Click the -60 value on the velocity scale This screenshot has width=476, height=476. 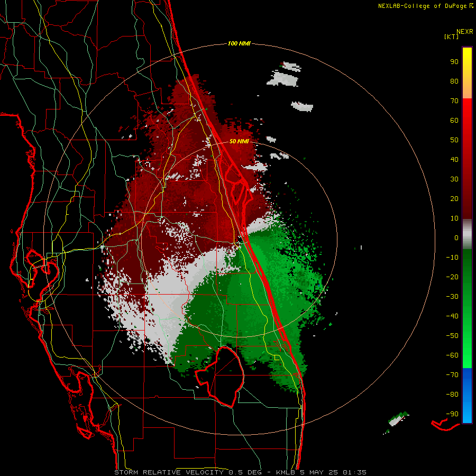pyautogui.click(x=452, y=355)
